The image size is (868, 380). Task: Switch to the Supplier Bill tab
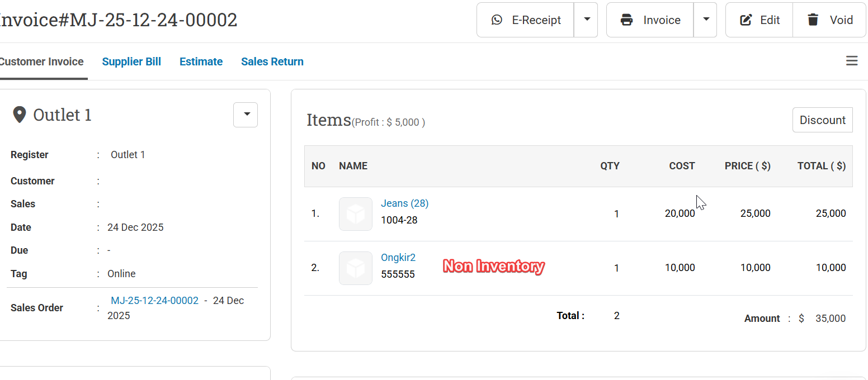click(x=131, y=61)
